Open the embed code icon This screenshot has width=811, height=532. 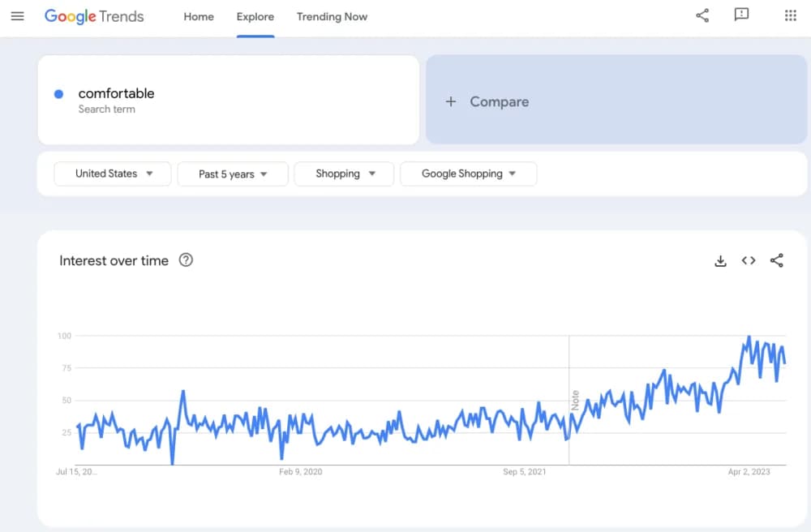point(749,260)
